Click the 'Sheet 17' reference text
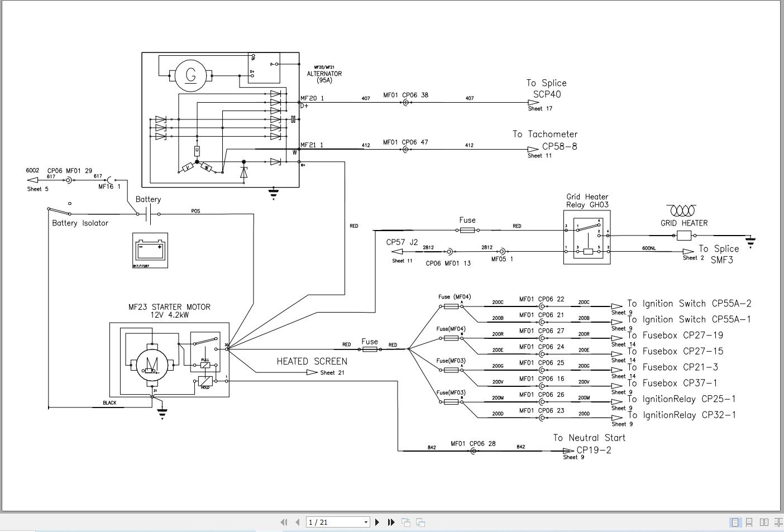The height and width of the screenshot is (532, 784). coord(540,108)
